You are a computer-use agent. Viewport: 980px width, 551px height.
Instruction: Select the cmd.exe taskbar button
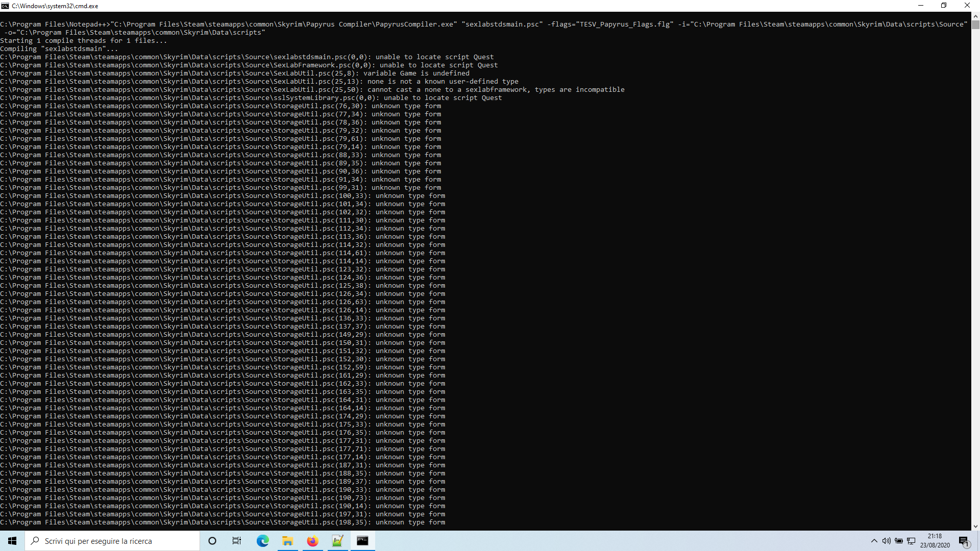pyautogui.click(x=362, y=541)
